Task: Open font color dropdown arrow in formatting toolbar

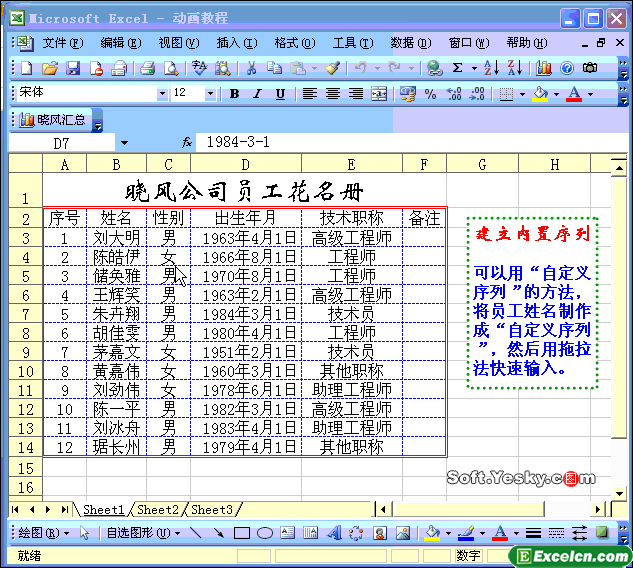Action: point(591,94)
